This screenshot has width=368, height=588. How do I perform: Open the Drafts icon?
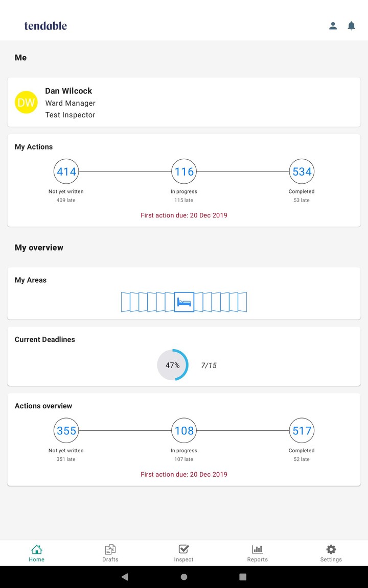click(110, 550)
